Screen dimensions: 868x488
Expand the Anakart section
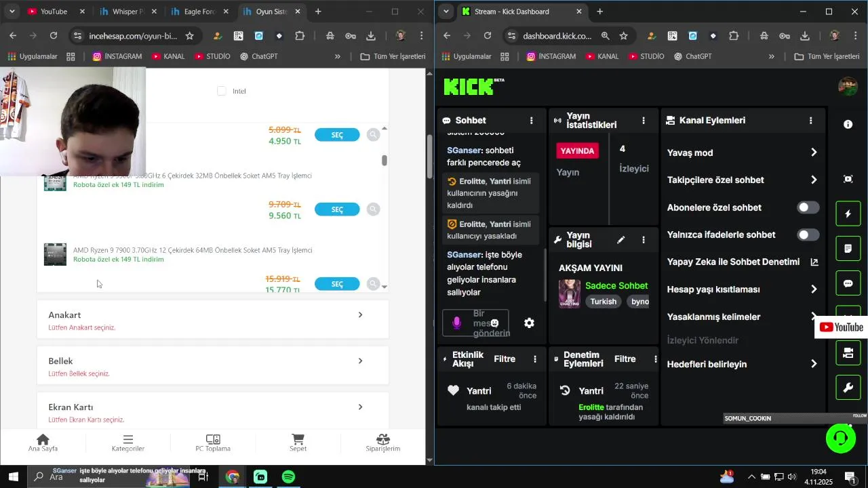(212, 319)
